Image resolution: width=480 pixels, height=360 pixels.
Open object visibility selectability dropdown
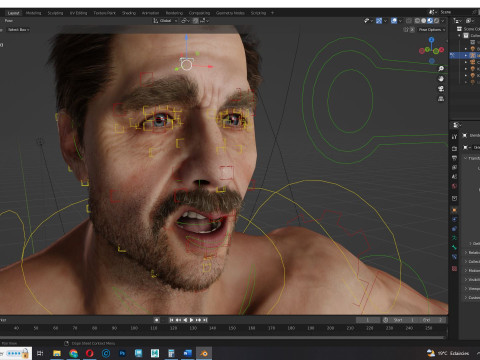(368, 21)
